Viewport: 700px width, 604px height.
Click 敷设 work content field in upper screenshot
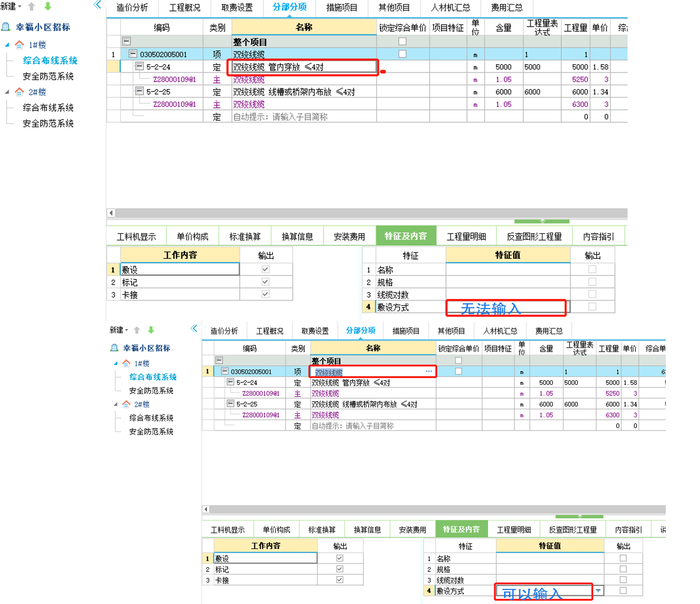pos(180,269)
